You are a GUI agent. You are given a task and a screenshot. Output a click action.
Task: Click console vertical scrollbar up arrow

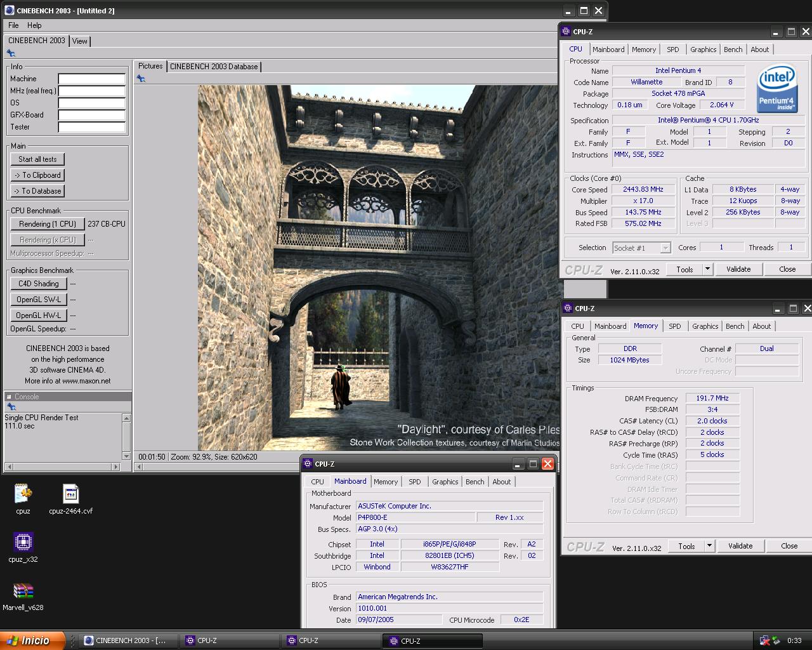(126, 418)
